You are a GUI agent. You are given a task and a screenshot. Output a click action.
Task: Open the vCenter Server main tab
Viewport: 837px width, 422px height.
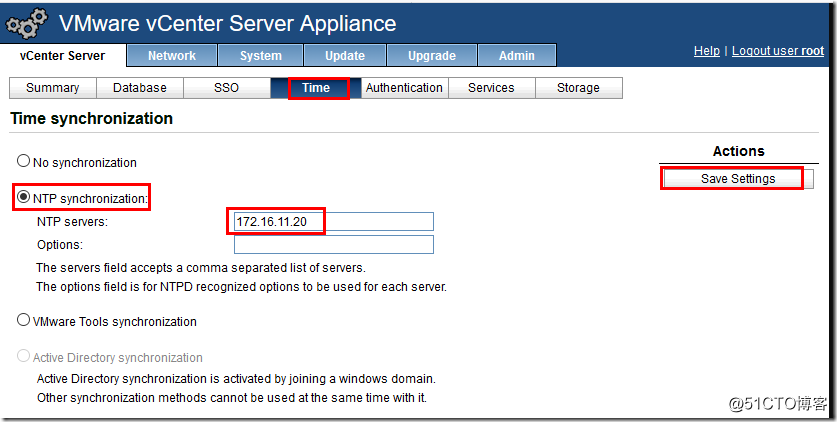click(x=62, y=55)
